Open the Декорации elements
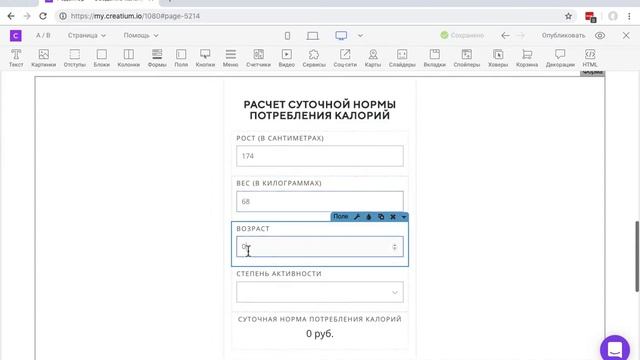Image resolution: width=640 pixels, height=360 pixels. (560, 58)
